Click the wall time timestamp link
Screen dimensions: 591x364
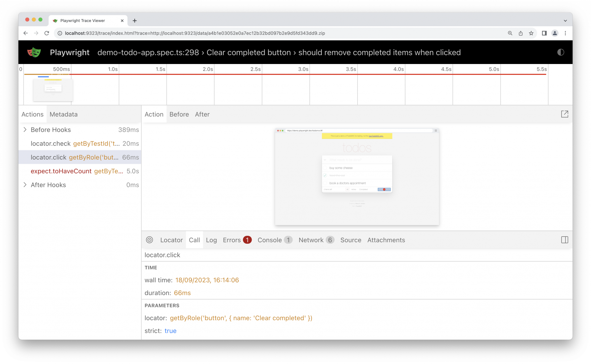(207, 280)
